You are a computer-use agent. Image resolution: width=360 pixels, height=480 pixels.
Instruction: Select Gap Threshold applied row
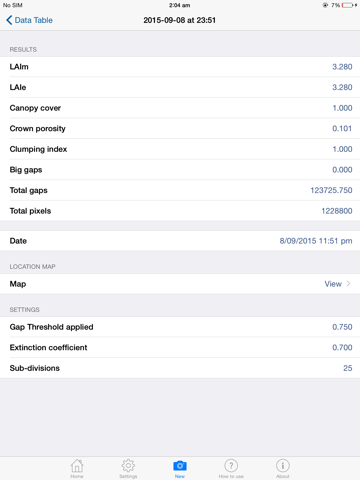click(180, 327)
